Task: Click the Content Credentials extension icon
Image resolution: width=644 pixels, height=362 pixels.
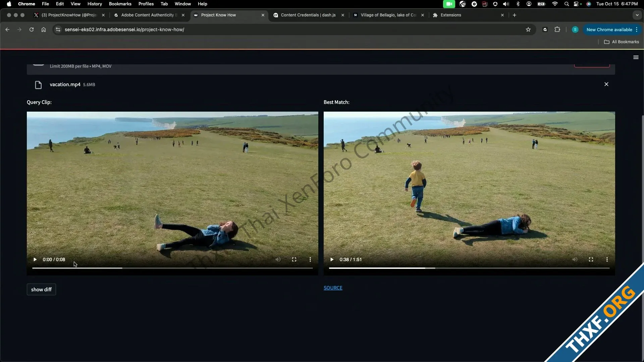Action: click(x=545, y=29)
